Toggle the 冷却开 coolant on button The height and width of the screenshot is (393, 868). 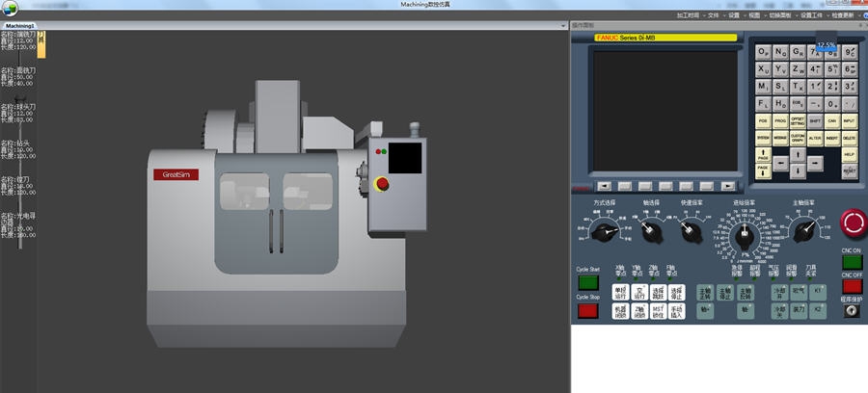pos(779,292)
